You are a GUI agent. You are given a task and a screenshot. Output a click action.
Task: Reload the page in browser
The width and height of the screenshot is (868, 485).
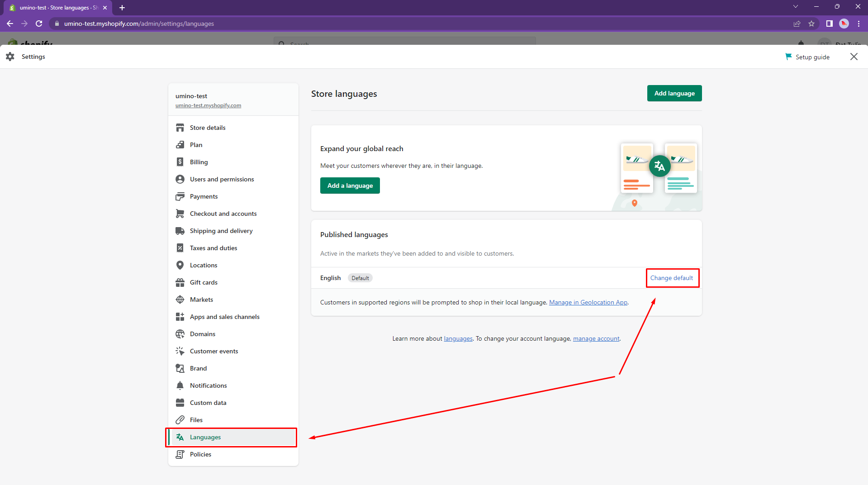39,24
